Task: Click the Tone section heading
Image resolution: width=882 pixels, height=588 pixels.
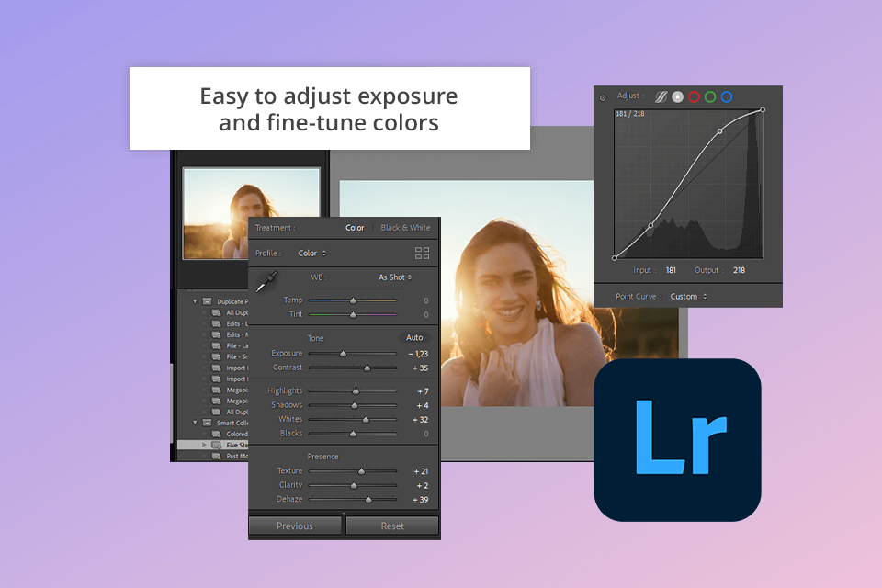Action: (315, 338)
